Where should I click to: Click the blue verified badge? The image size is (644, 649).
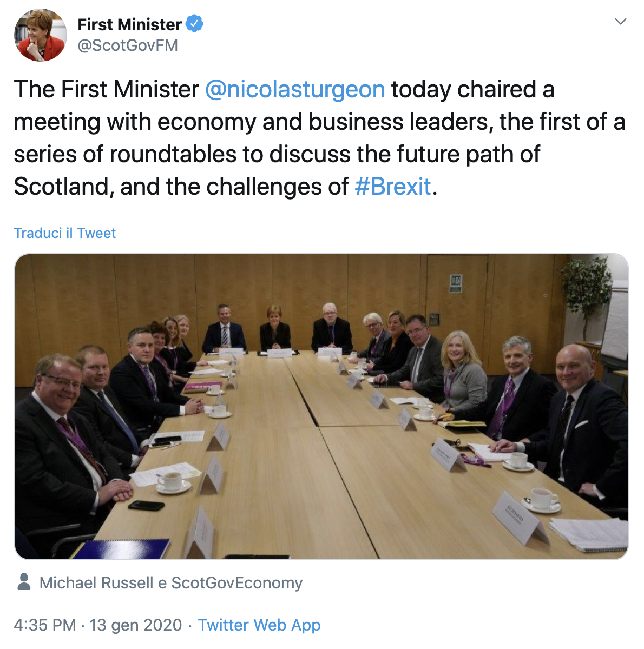pyautogui.click(x=194, y=24)
